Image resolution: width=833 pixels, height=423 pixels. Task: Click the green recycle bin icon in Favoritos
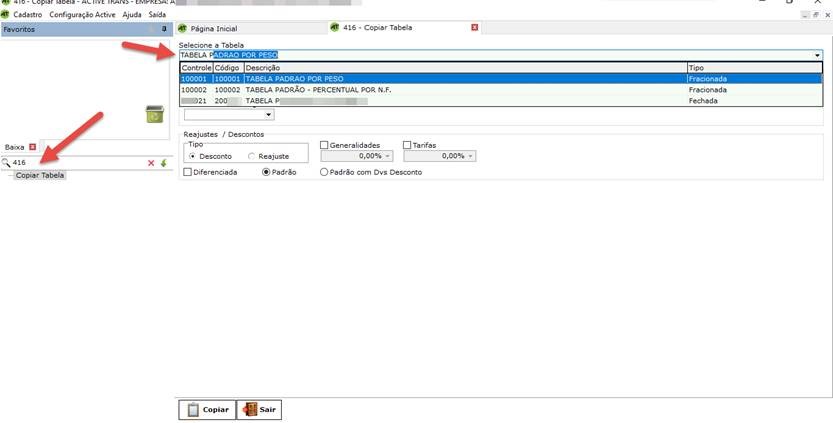coord(154,114)
